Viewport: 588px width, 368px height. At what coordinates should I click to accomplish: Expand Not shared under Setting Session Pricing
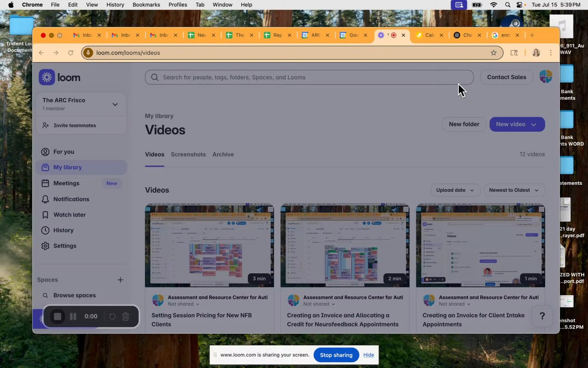tap(183, 304)
